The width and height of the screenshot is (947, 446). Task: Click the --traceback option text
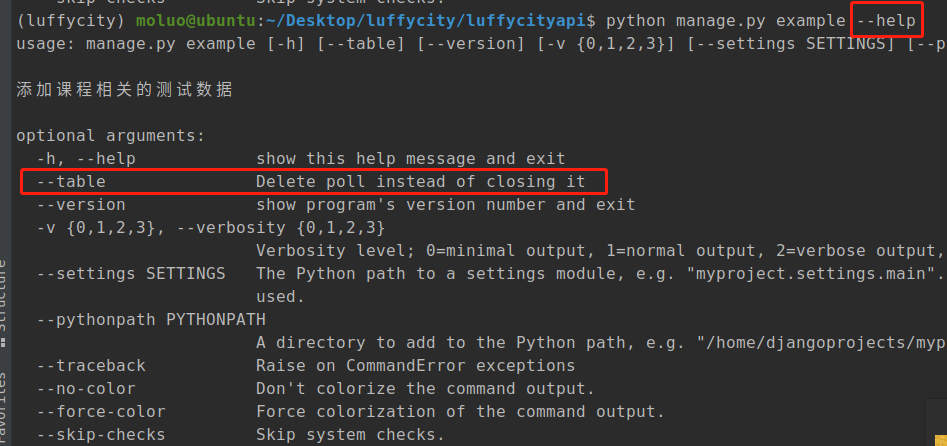[91, 365]
